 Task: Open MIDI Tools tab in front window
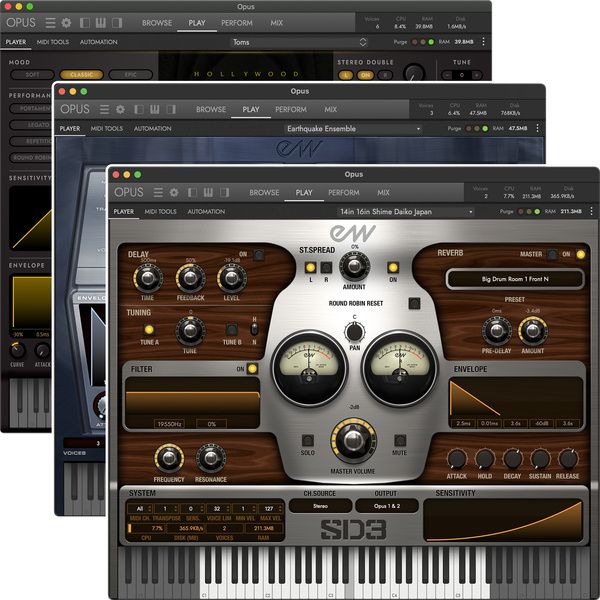click(160, 211)
